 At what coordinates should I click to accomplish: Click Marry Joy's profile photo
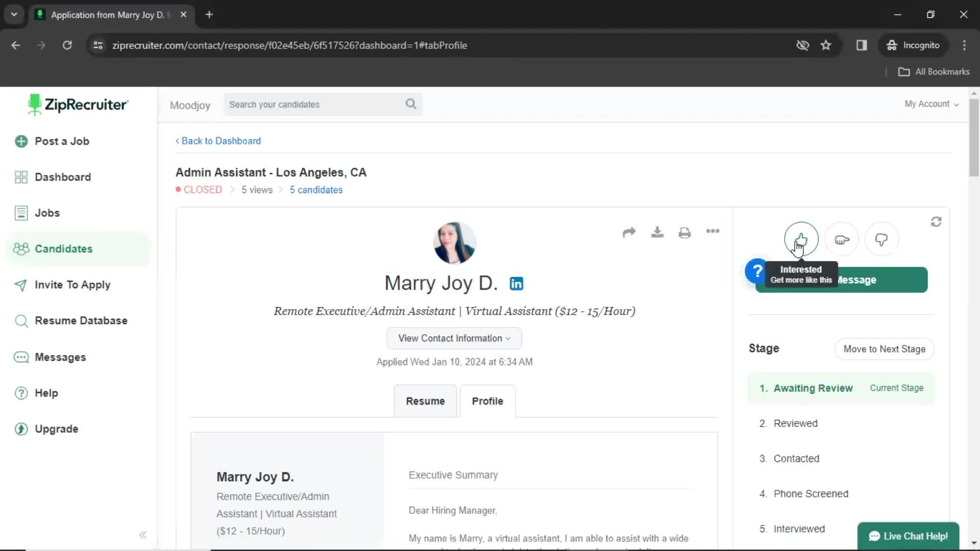(454, 243)
